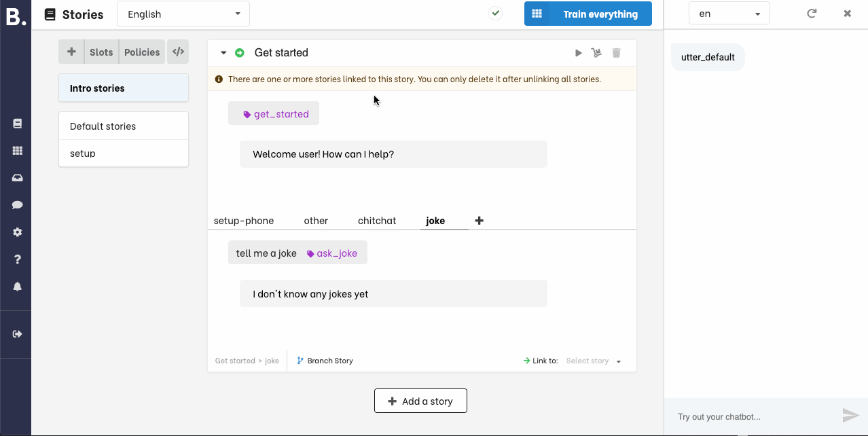Toggle the YAML code view with </> icon
This screenshot has height=436, width=868.
pyautogui.click(x=178, y=52)
